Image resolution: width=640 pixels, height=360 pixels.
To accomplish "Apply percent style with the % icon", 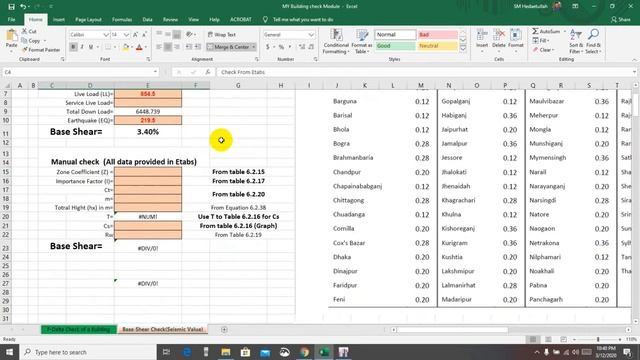I will [281, 47].
